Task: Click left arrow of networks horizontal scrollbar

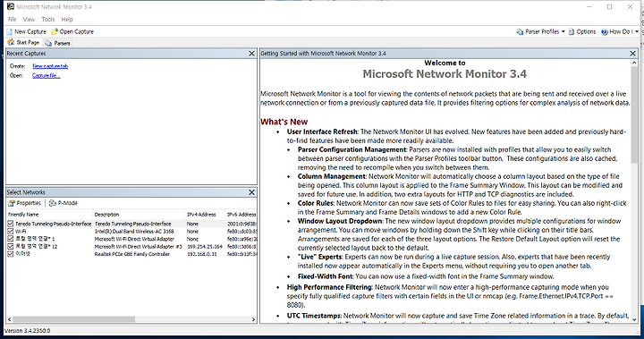Action: tap(10, 319)
